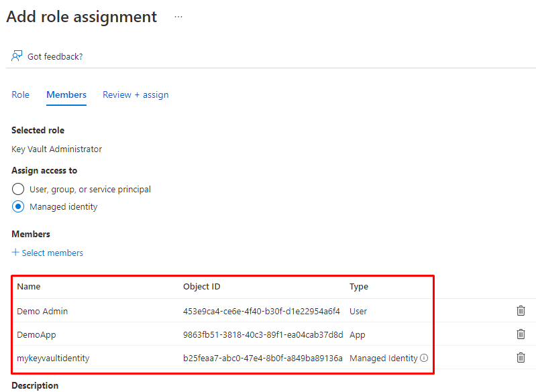Click the DemoApp object ID value
This screenshot has width=536, height=392.
click(263, 334)
